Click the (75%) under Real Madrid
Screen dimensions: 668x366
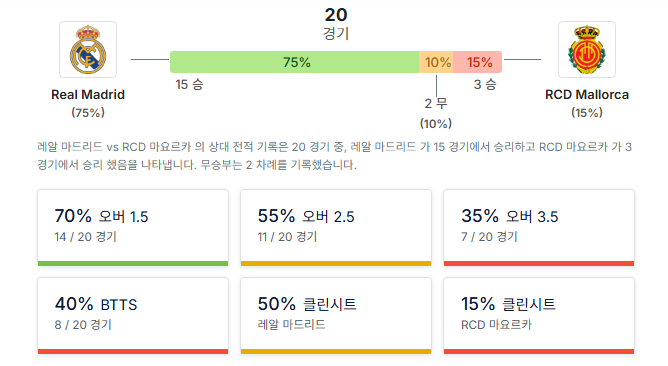click(x=88, y=113)
